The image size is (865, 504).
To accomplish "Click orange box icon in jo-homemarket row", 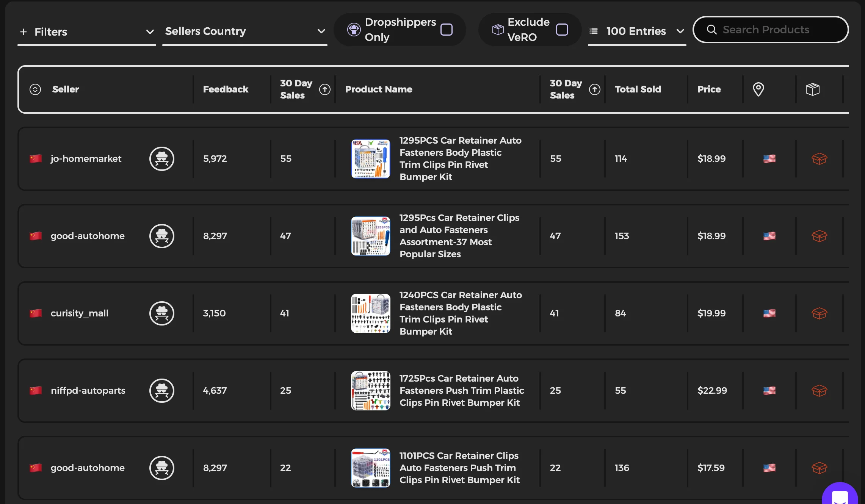I will click(820, 159).
